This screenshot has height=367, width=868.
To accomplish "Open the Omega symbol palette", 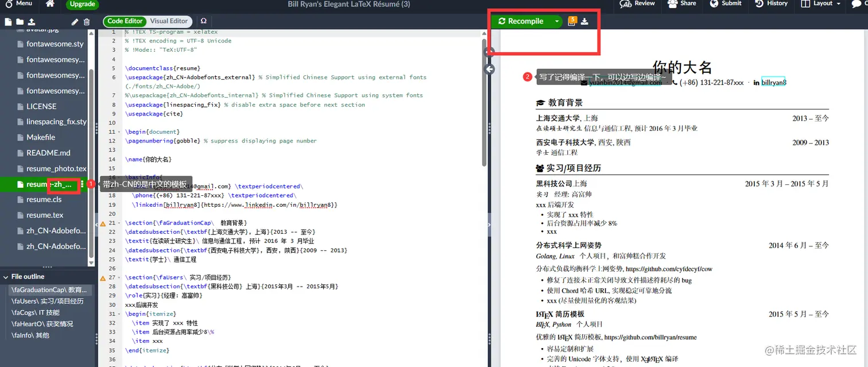I will [204, 21].
